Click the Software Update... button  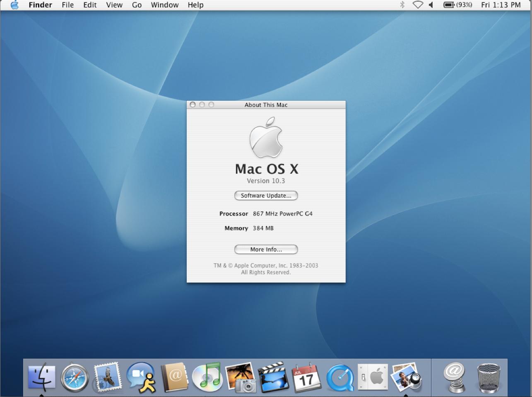coord(266,196)
